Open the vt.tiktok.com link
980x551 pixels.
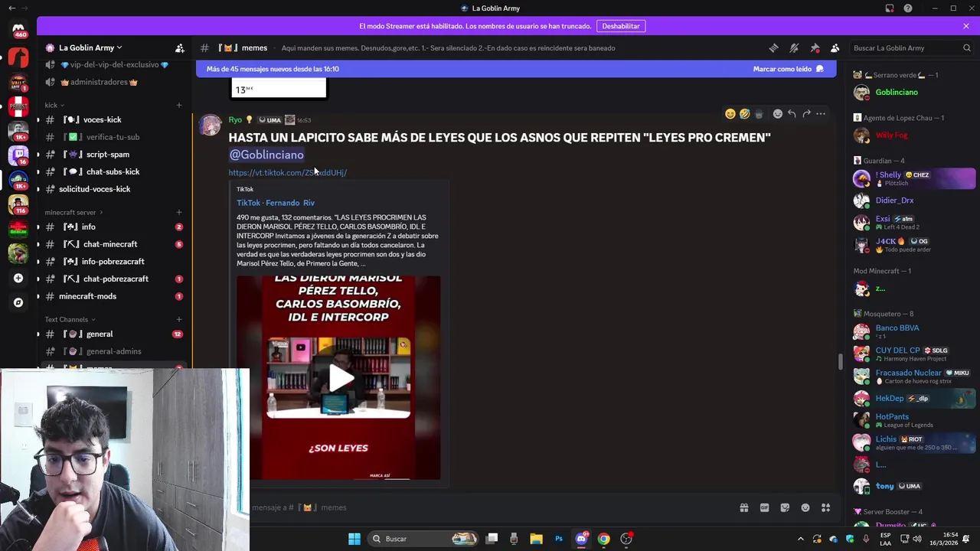[x=288, y=173]
